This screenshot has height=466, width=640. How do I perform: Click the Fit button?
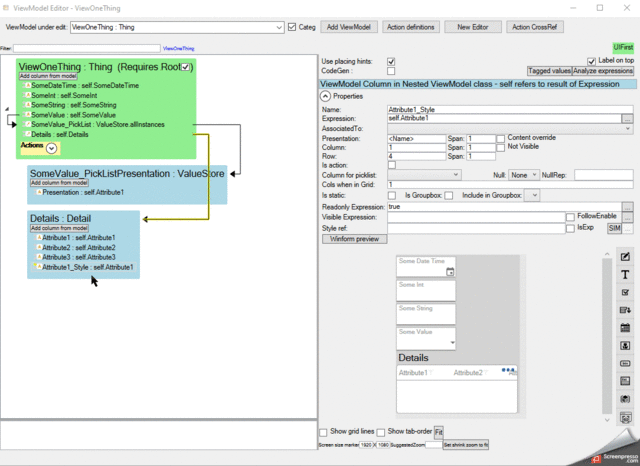(x=439, y=432)
